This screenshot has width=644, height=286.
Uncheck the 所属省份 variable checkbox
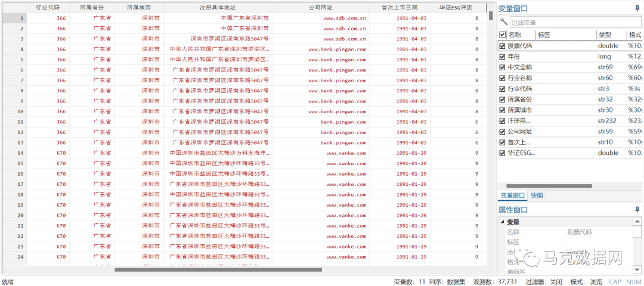click(x=502, y=100)
